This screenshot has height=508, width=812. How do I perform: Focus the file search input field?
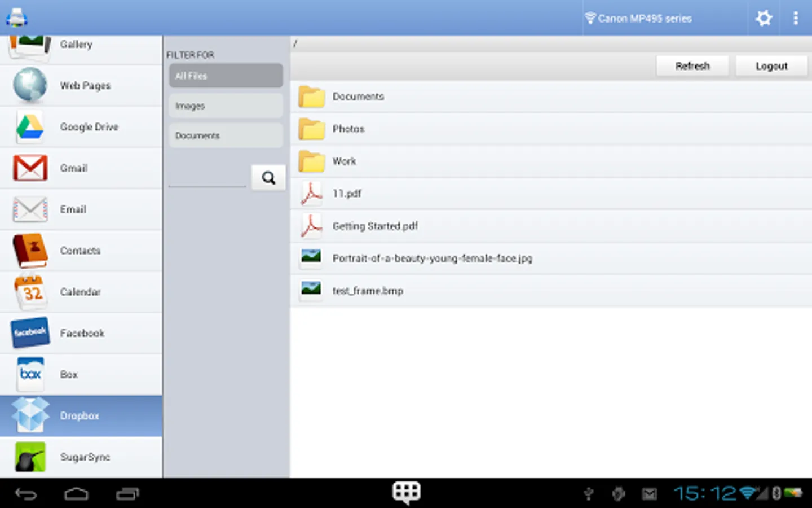[x=208, y=178]
